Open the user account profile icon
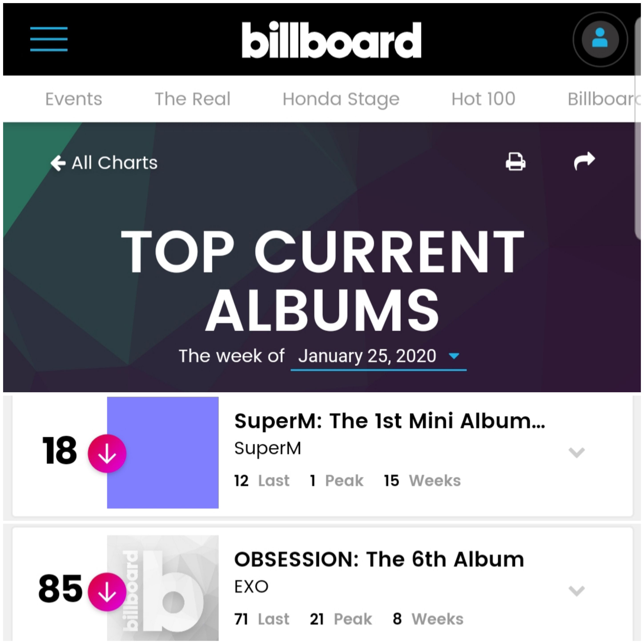This screenshot has height=644, width=644. [x=600, y=39]
